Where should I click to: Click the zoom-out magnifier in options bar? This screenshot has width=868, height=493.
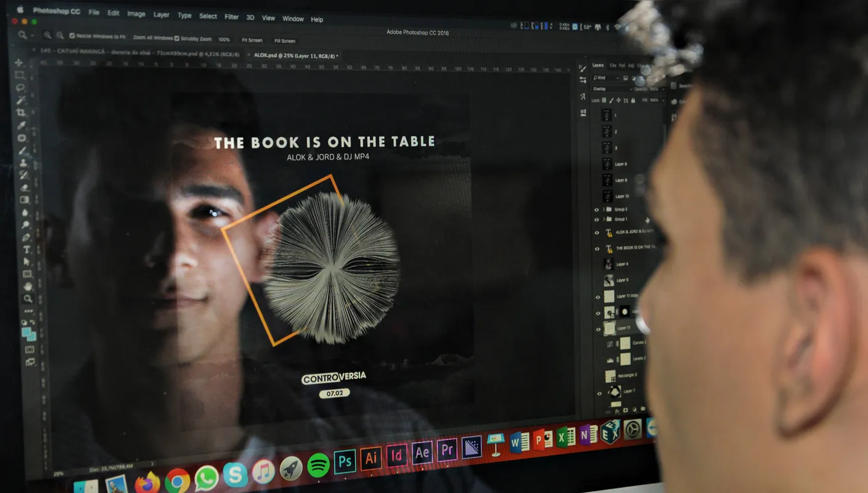click(x=60, y=36)
